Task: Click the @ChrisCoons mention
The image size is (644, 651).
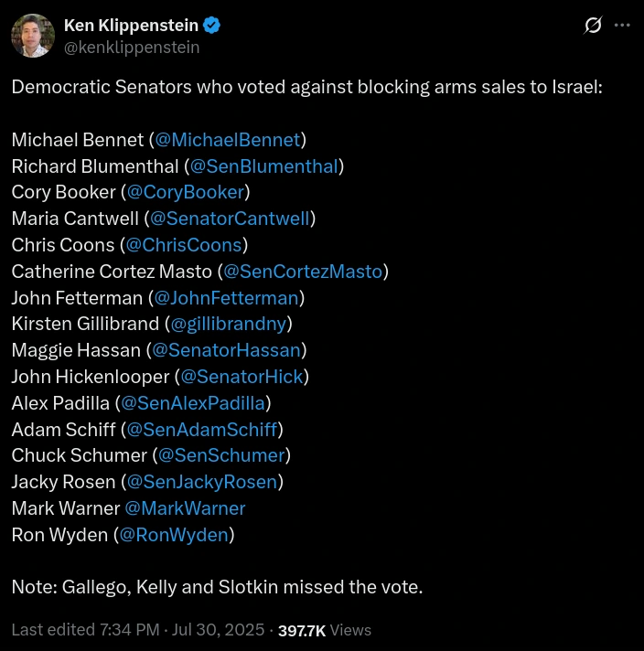Action: (183, 245)
